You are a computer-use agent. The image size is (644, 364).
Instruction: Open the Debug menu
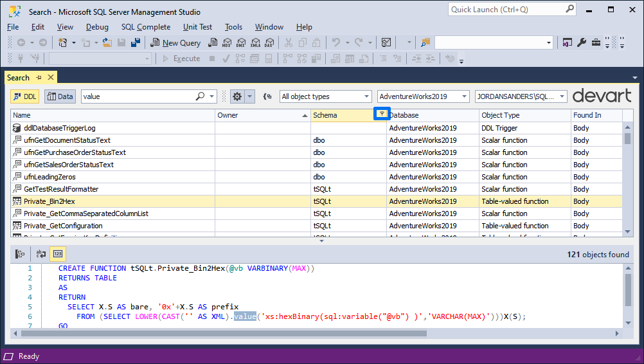[x=97, y=27]
